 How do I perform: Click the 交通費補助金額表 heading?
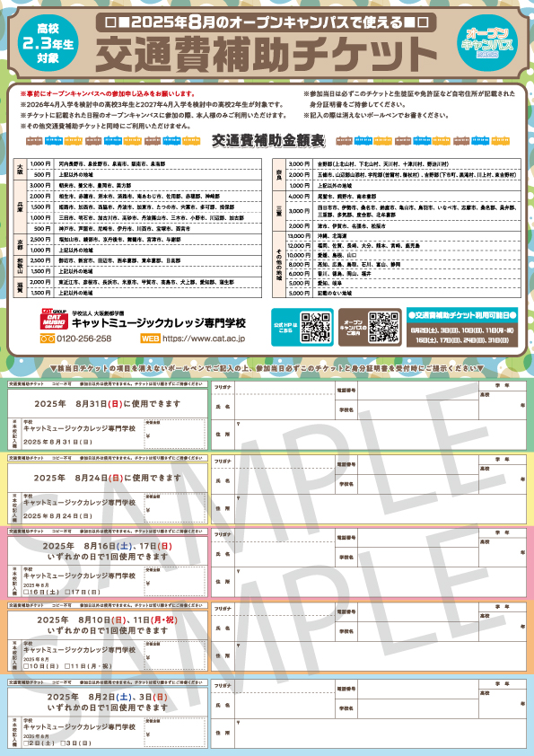point(268,141)
